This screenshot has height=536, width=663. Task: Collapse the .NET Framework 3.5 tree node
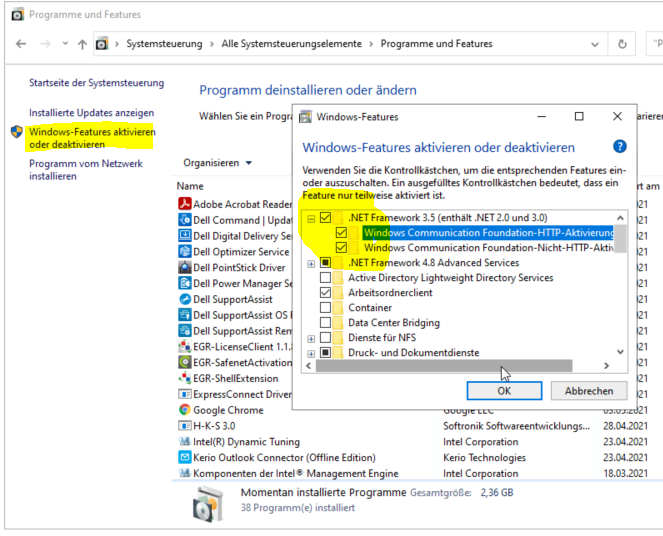click(x=311, y=219)
